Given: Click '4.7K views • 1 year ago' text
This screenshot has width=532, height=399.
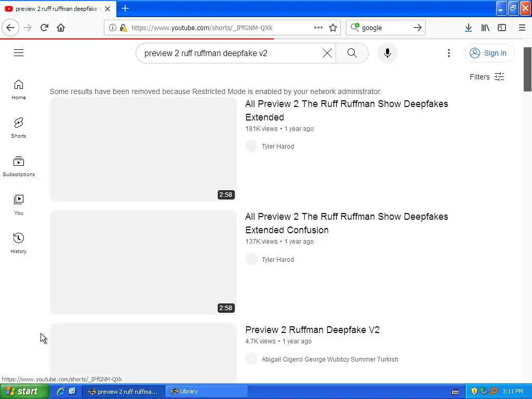Looking at the screenshot, I should 278,341.
